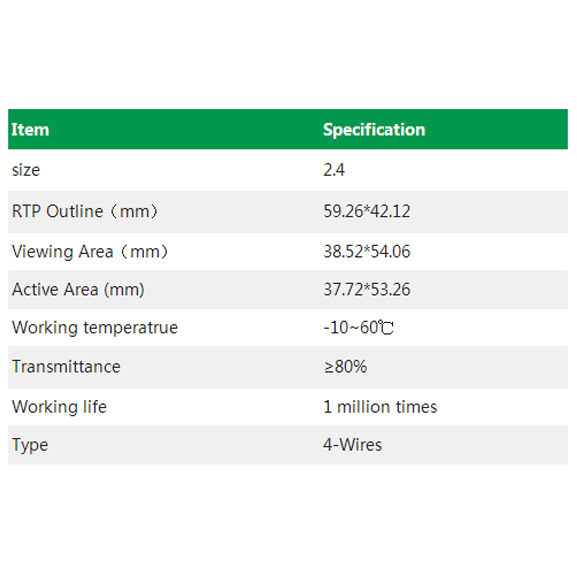Select the Viewing Area (mm) label
The image size is (577, 577).
coord(90,252)
